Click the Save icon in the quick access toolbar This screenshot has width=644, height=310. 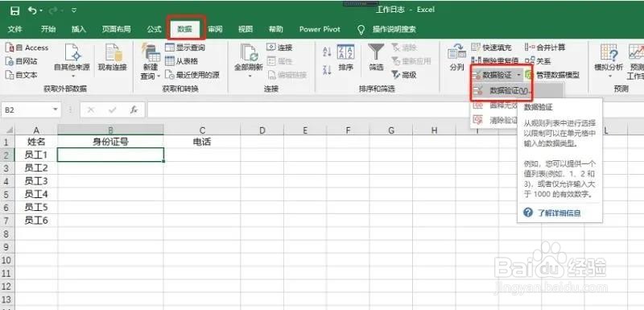[x=14, y=10]
